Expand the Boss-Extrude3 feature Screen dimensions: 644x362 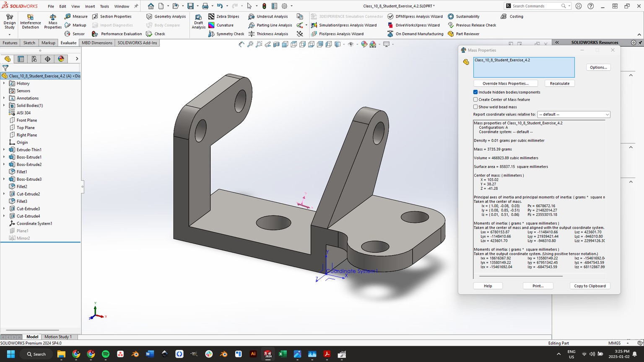4,179
